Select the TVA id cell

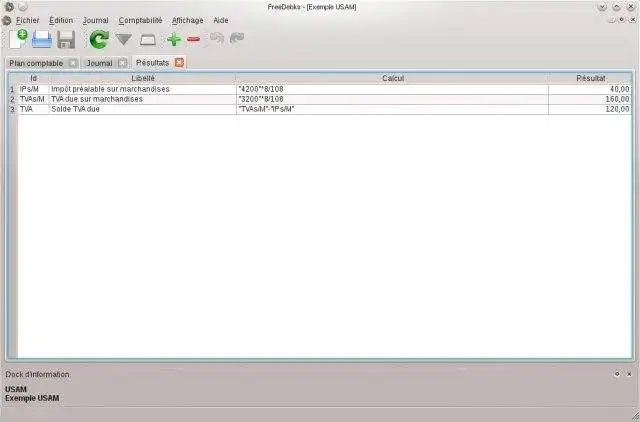[33, 109]
